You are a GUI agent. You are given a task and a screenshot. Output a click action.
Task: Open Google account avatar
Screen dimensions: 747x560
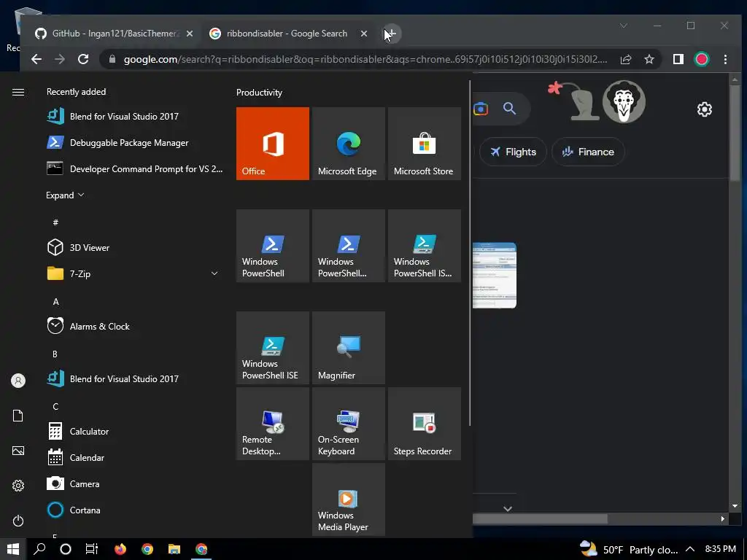624,101
